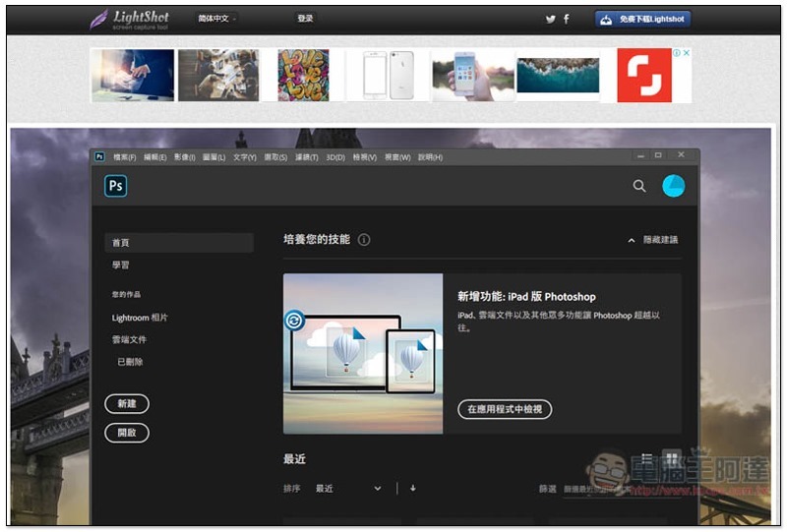Open the 選取(S) menu
Viewport: 787px width, 532px height.
275,157
